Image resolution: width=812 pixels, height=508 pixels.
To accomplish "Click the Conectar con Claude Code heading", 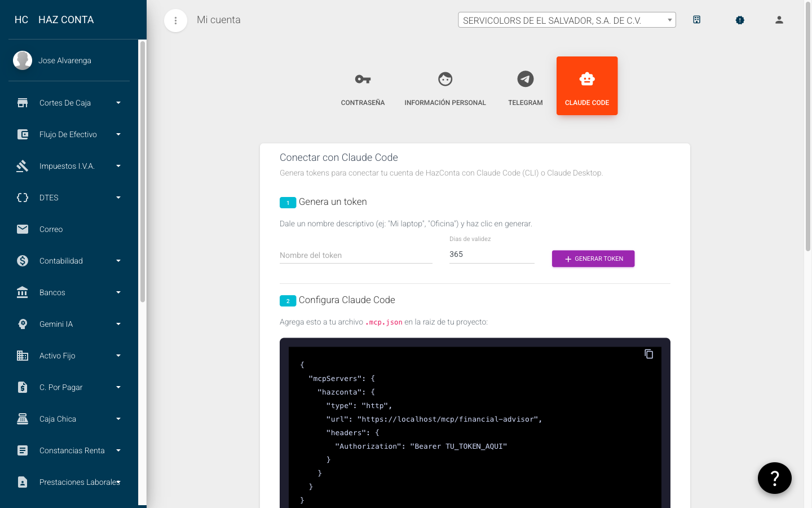I will 339,157.
